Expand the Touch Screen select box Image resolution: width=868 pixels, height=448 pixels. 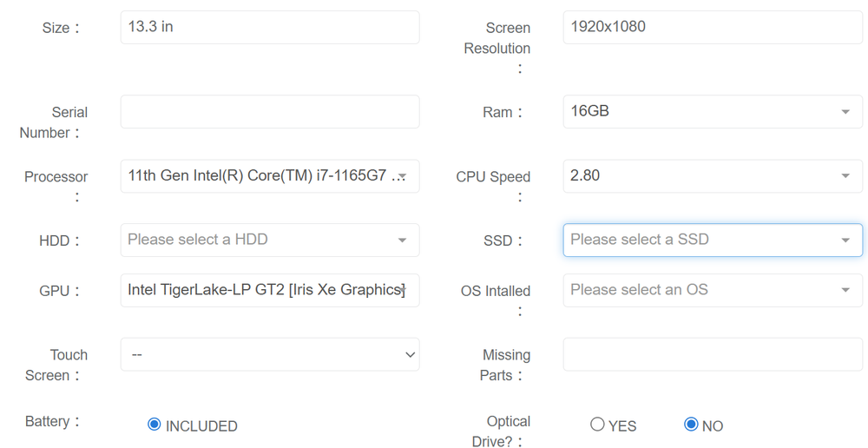pos(269,354)
